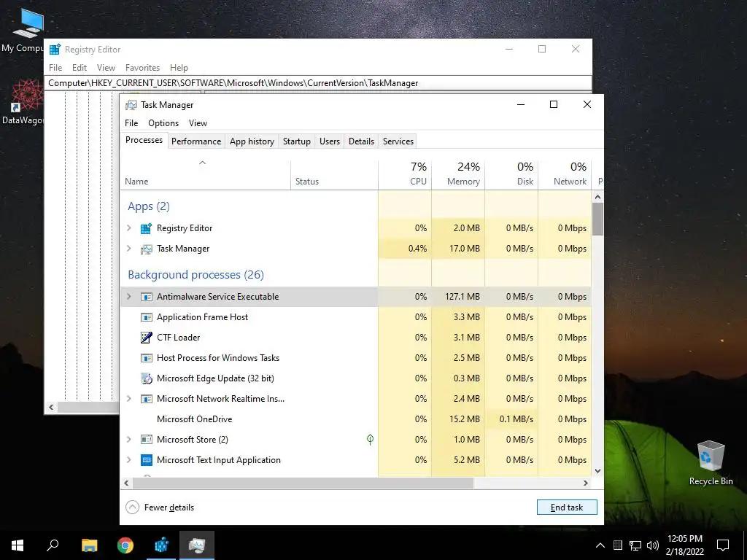Switch to the Users tab
The image size is (747, 560).
tap(330, 141)
